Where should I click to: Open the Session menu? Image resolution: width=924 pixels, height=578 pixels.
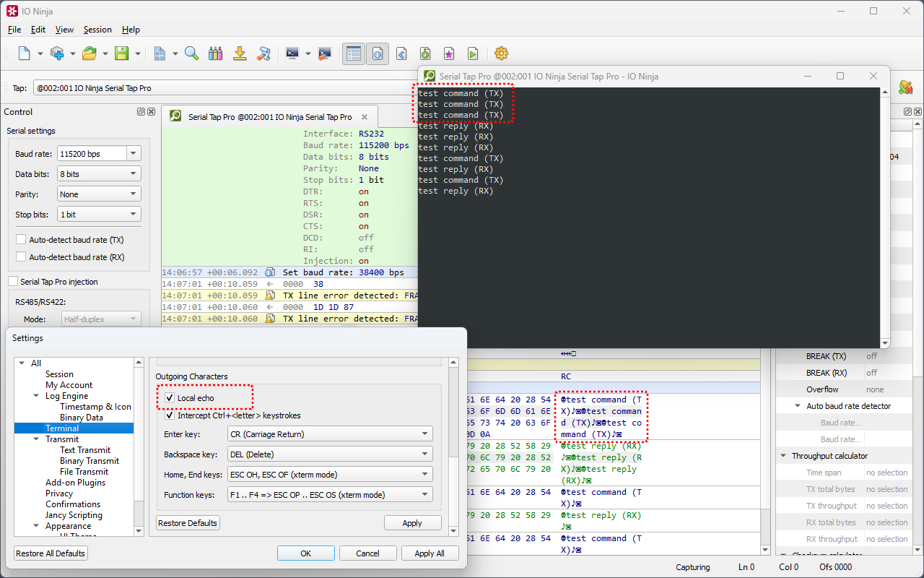click(x=97, y=30)
